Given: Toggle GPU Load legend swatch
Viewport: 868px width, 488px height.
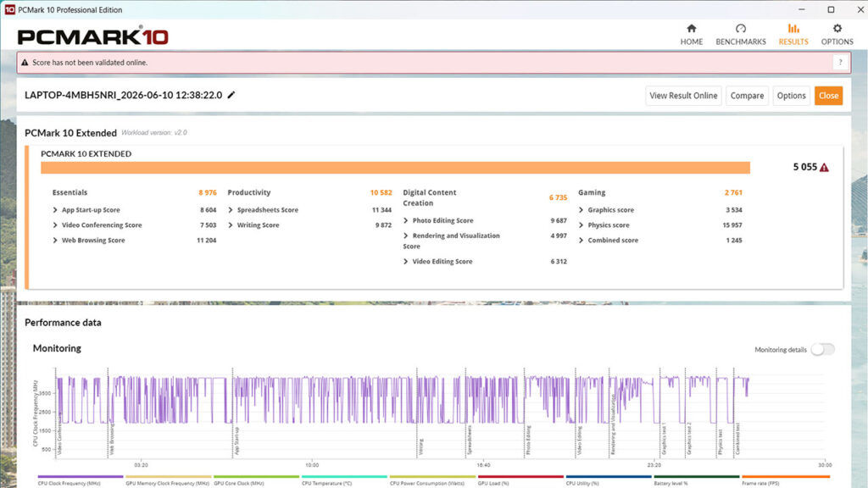Looking at the screenshot, I should [x=520, y=476].
